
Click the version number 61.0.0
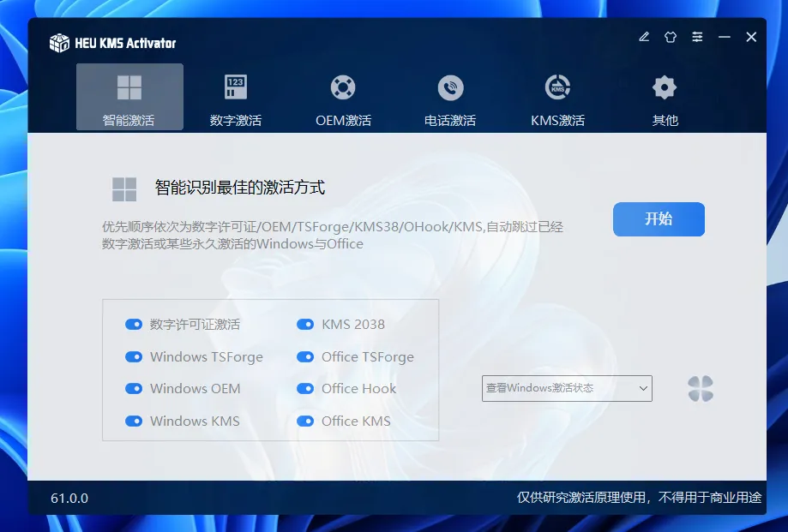[69, 499]
